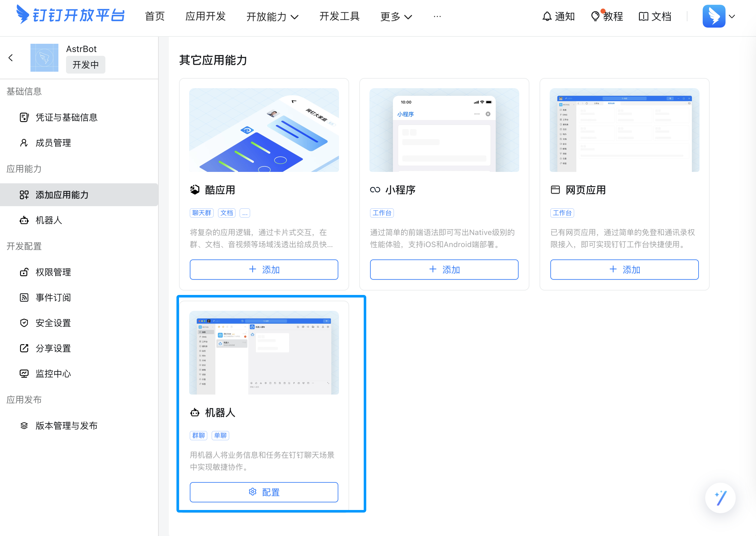
Task: Open 事件订阅 settings
Action: point(53,297)
